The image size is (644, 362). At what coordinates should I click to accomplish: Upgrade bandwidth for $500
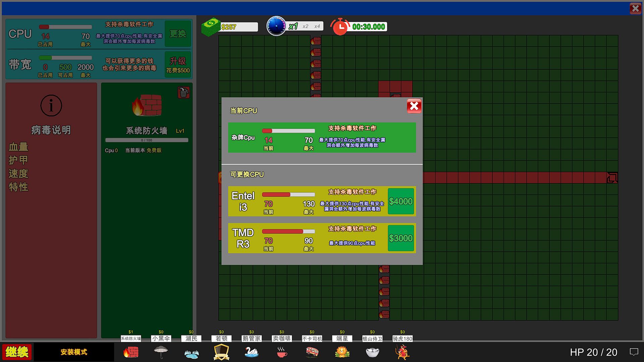[178, 64]
